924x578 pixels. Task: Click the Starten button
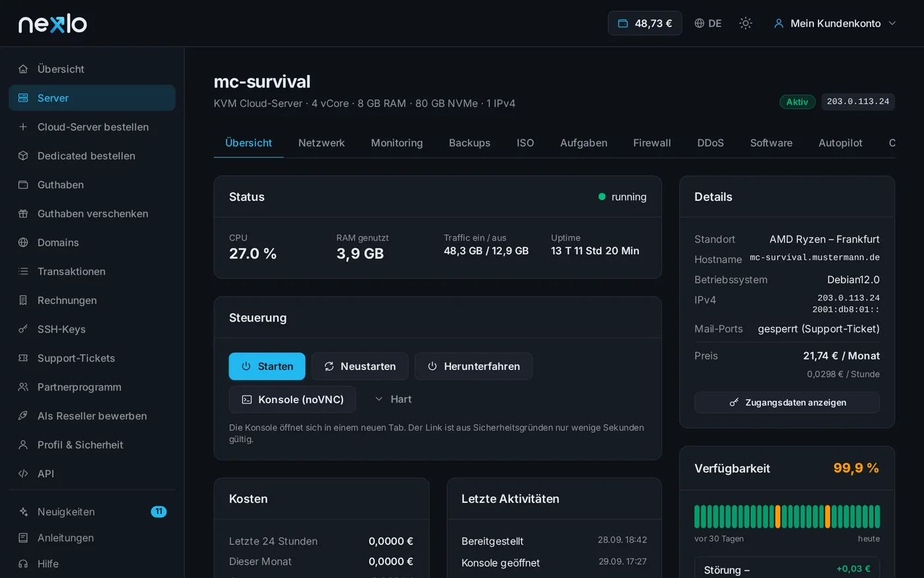[x=267, y=367]
